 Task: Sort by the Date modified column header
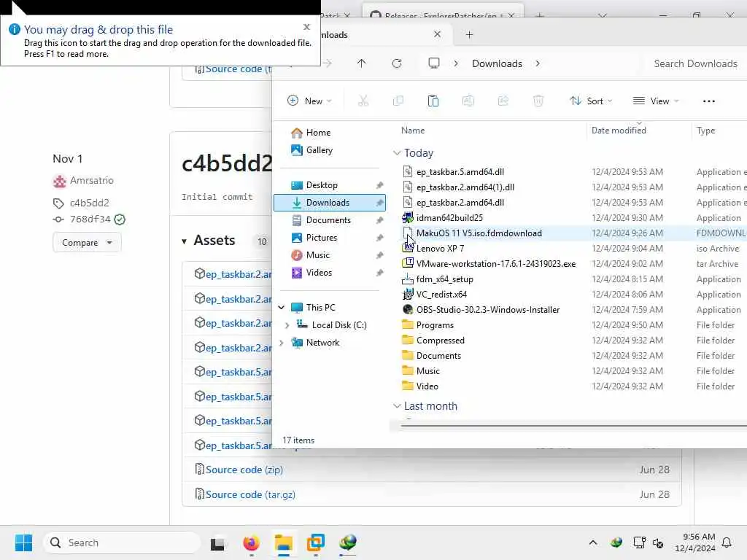point(619,131)
